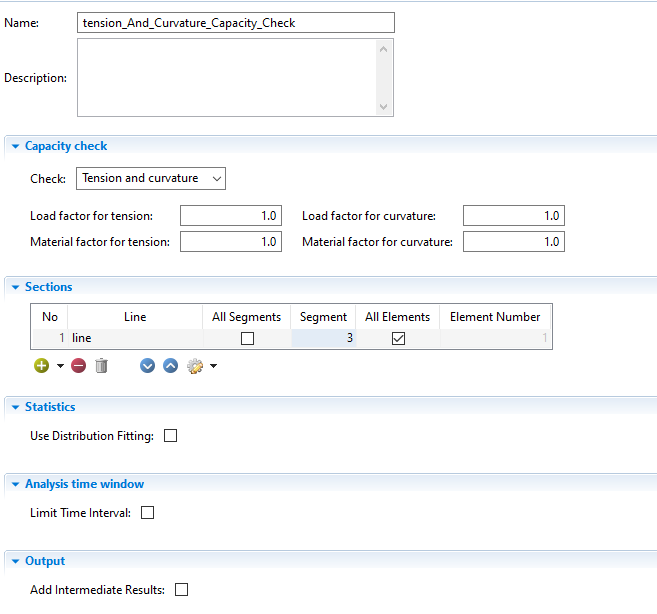The image size is (657, 614).
Task: Tick the Limit Time Interval checkbox
Action: point(148,513)
